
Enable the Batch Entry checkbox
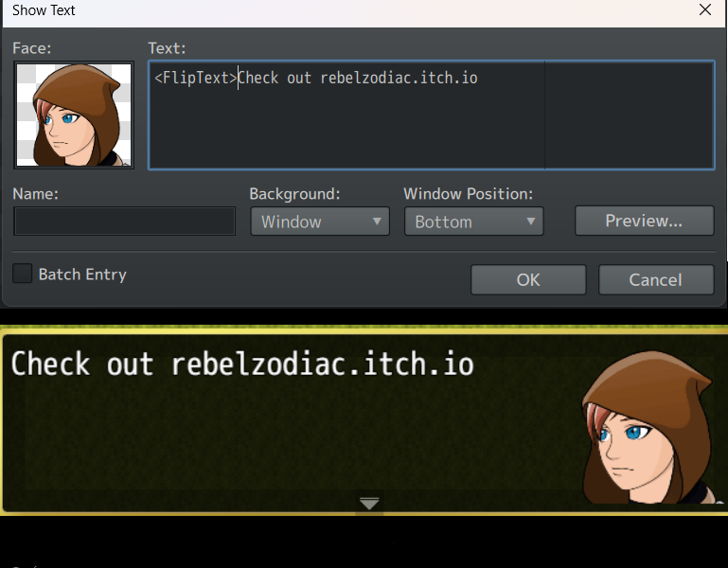point(23,274)
